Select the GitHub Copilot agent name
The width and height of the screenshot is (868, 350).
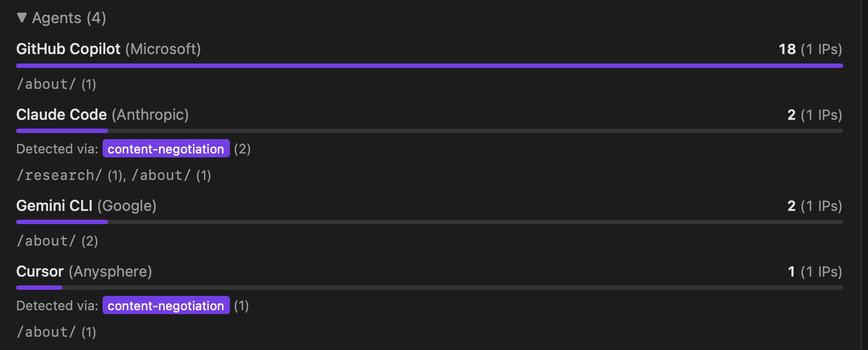[68, 49]
